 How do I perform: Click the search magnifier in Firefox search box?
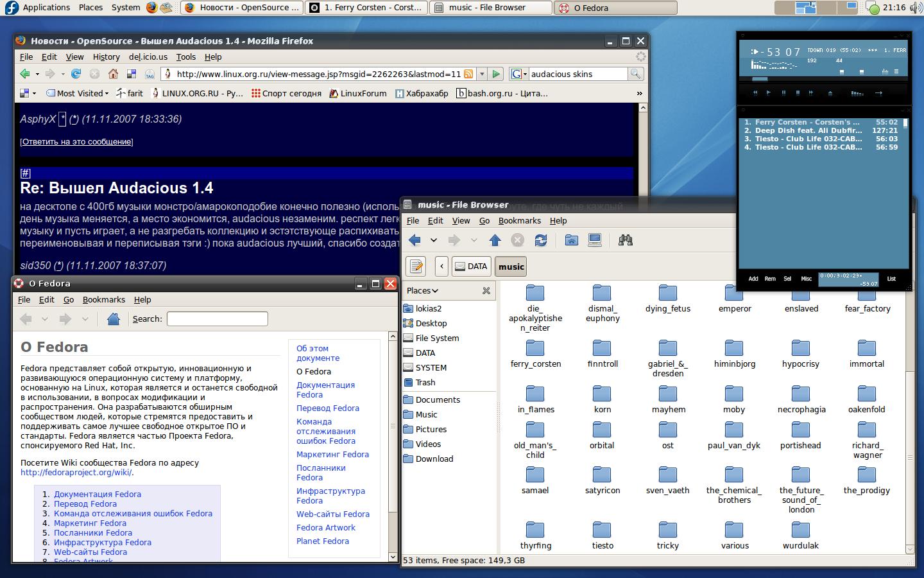point(635,74)
